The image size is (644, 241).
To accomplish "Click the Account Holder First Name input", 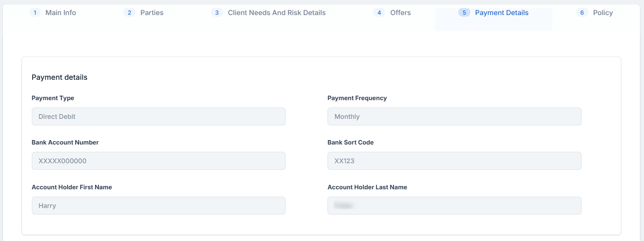I will coord(158,206).
